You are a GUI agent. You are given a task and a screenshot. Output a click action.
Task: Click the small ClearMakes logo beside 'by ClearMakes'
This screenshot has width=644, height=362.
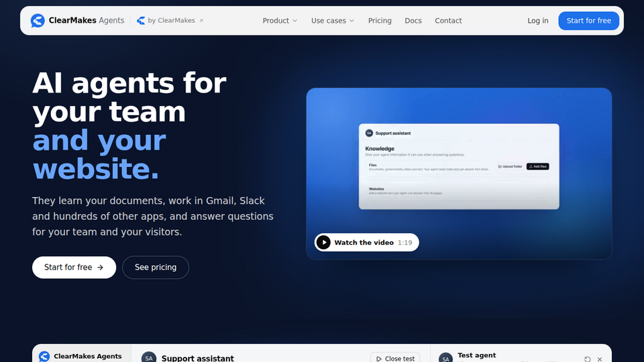[x=141, y=21]
